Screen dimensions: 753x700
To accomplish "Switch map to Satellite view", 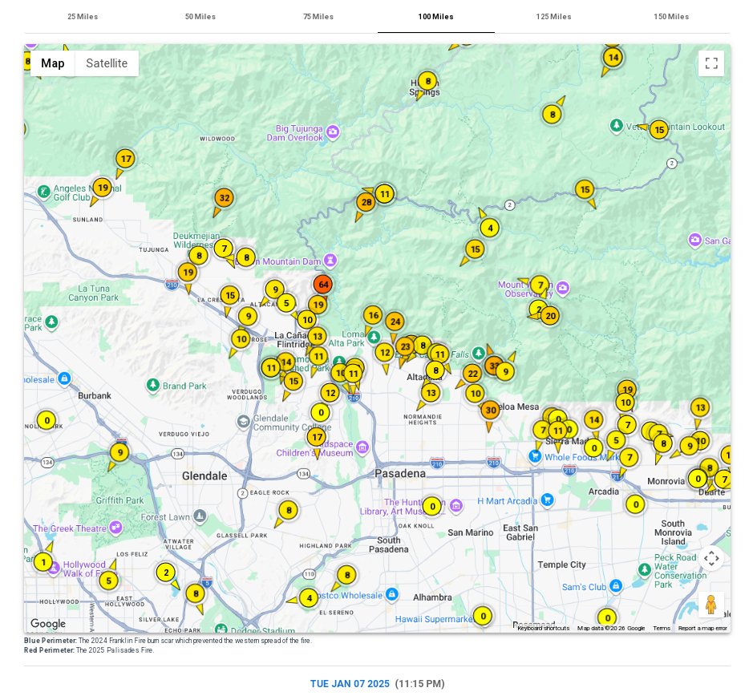I will (107, 63).
